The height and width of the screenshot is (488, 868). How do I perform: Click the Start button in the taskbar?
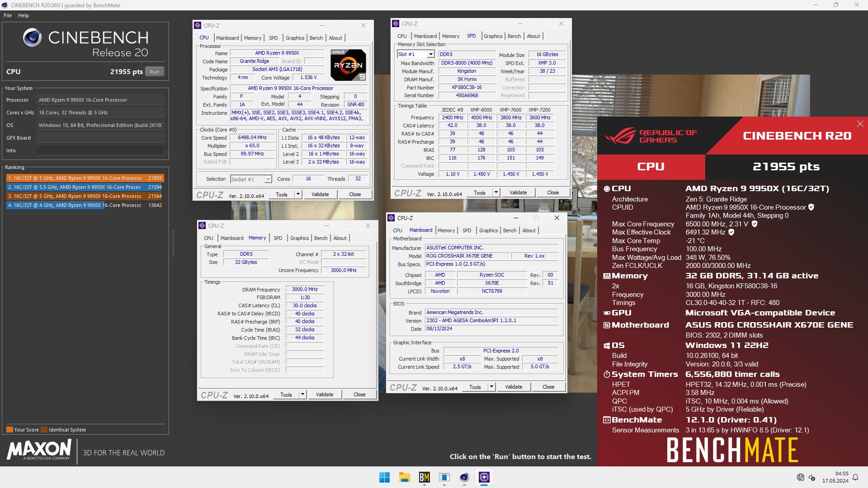(x=384, y=477)
